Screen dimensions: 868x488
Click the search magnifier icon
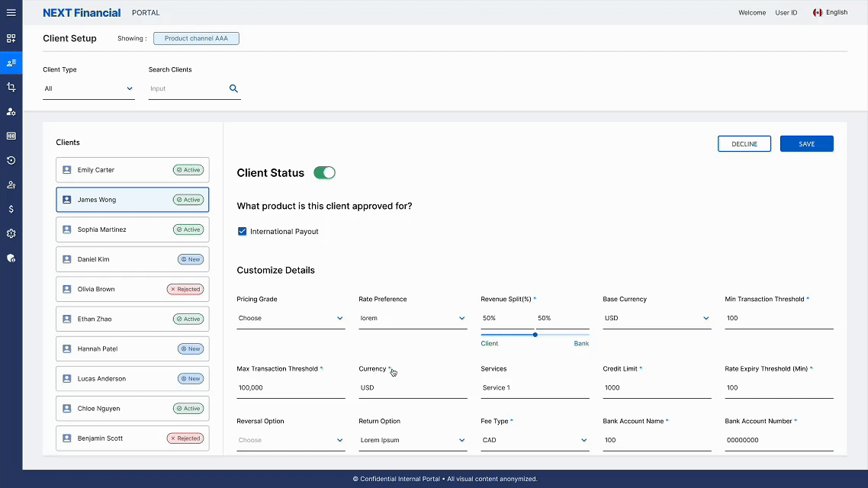233,88
